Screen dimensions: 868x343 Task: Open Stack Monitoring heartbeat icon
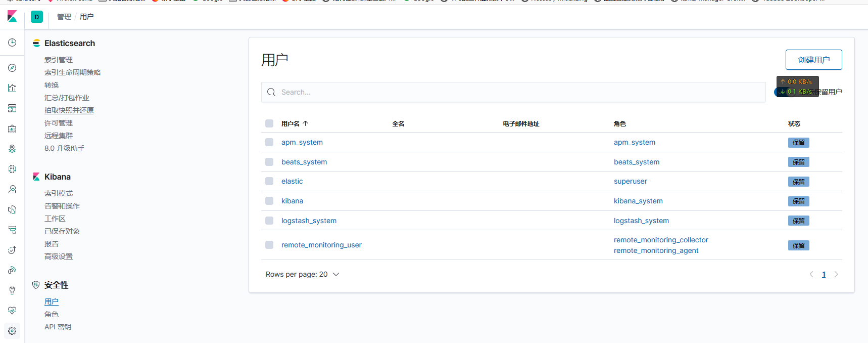pos(12,311)
